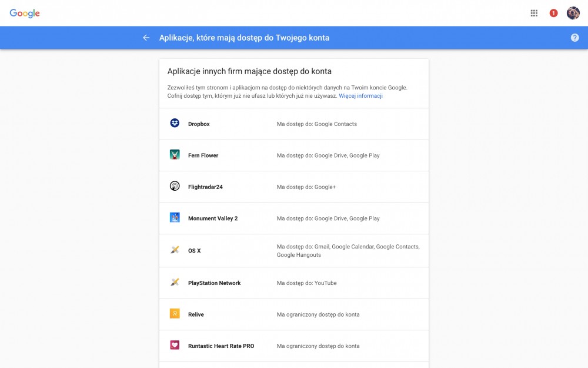Click the PlayStation Network app icon

tap(175, 282)
